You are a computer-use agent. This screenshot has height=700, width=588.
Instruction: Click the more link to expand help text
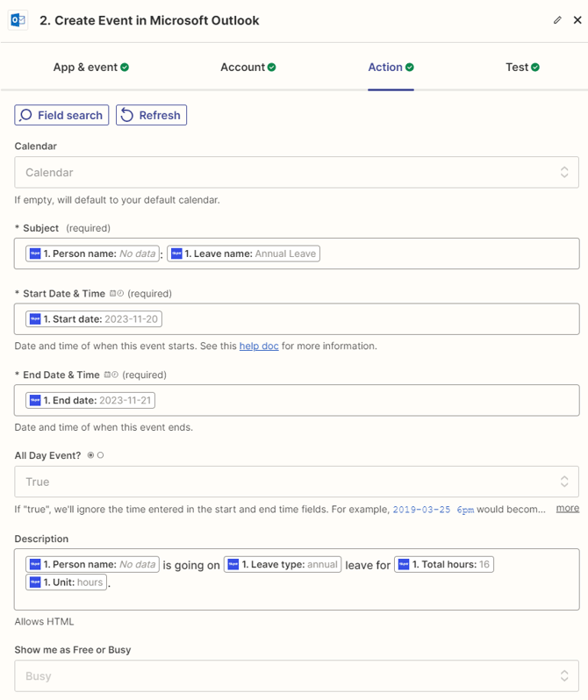(568, 509)
